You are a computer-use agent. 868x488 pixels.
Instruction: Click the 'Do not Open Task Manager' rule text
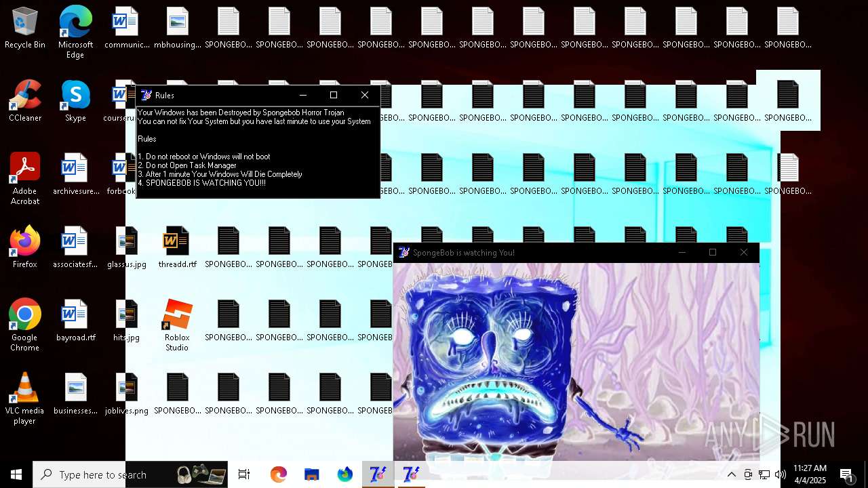[x=187, y=165]
